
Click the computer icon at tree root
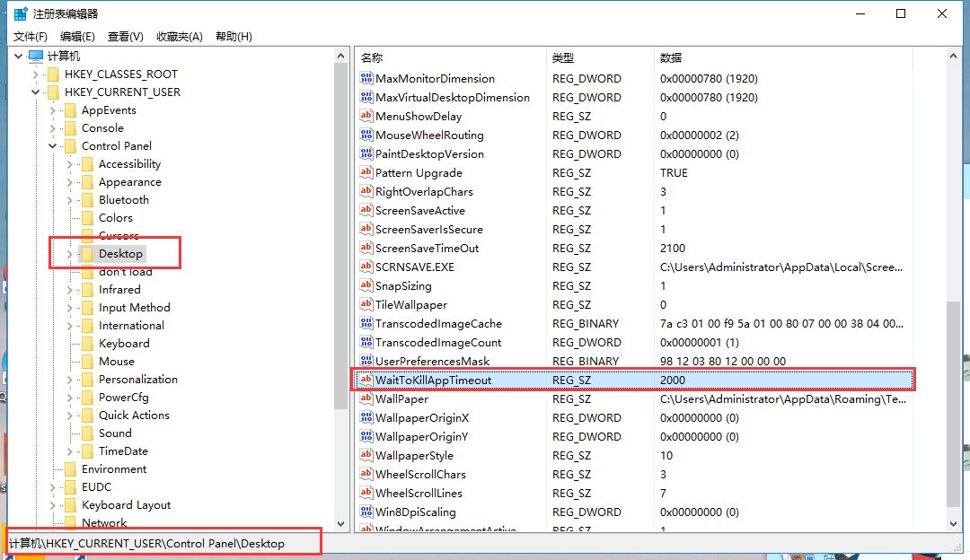coord(36,57)
